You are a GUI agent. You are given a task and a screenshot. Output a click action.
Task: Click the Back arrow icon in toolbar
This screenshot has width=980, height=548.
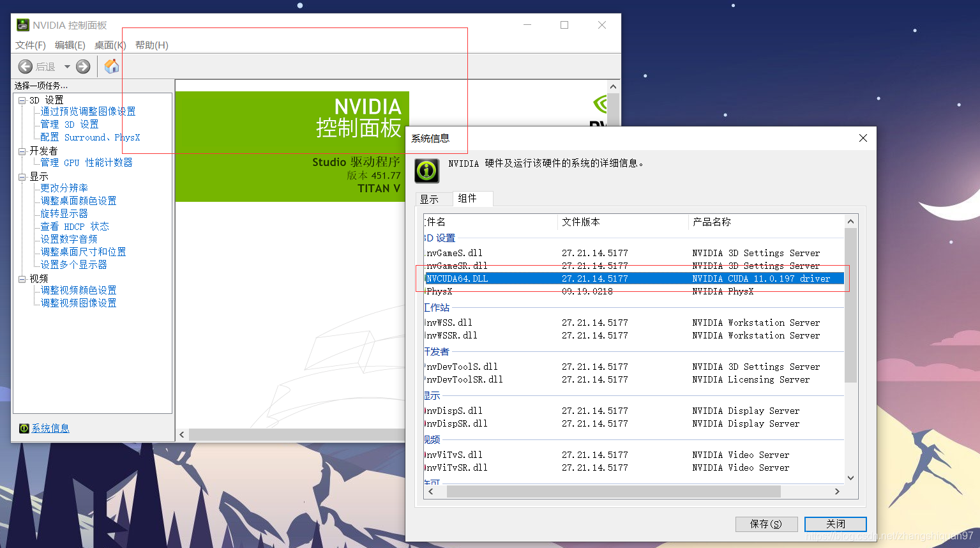[26, 66]
